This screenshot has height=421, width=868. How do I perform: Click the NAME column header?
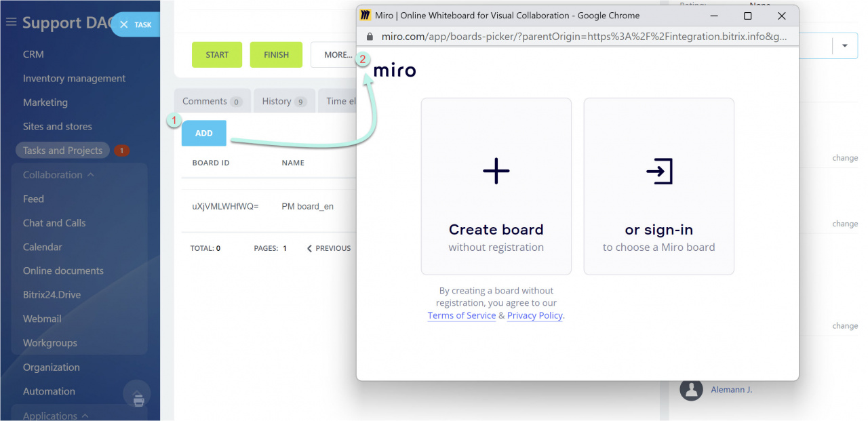[x=293, y=163]
